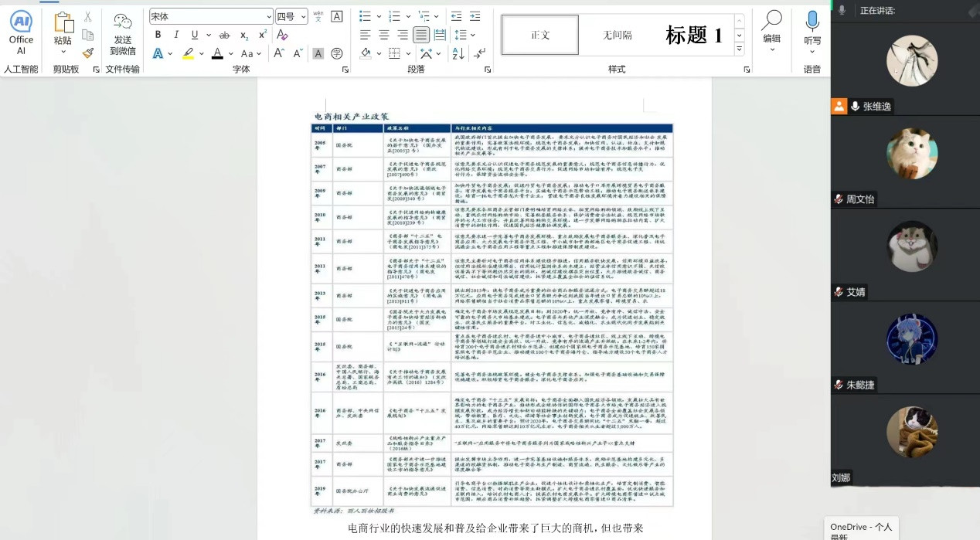The width and height of the screenshot is (980, 540).
Task: Start Dictate with the microphone icon
Action: (x=812, y=29)
